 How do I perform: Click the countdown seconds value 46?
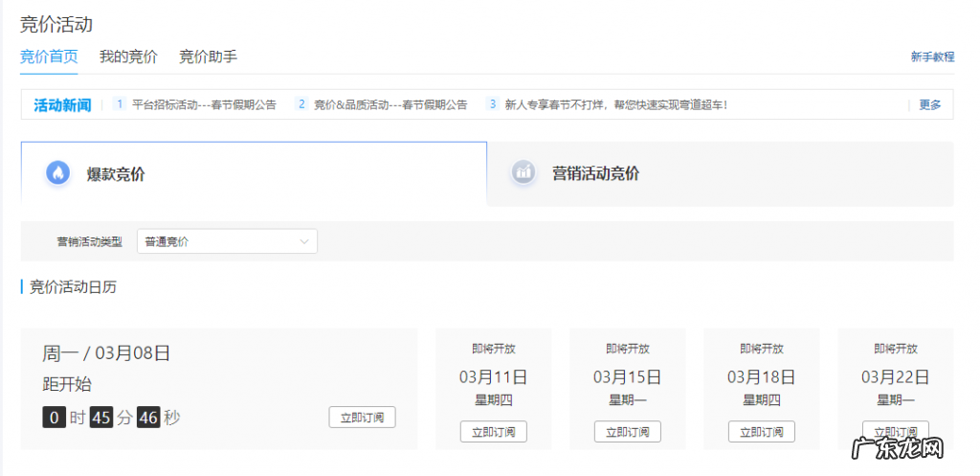[x=148, y=418]
